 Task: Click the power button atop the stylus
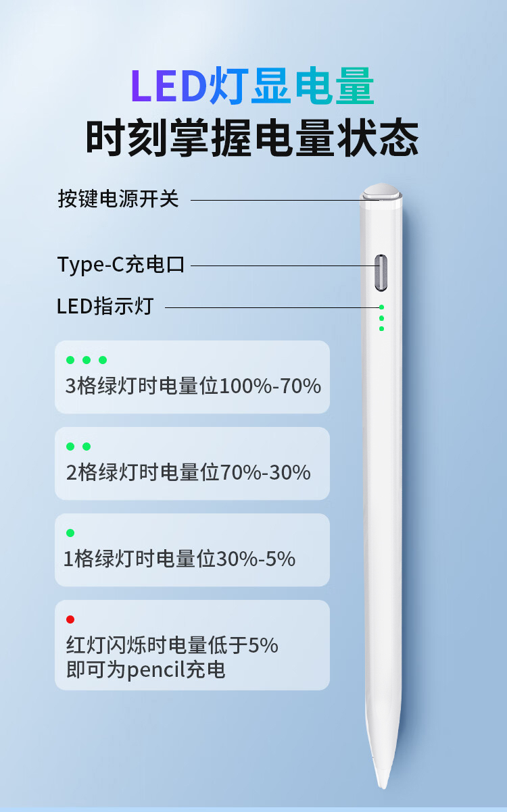pos(381,191)
